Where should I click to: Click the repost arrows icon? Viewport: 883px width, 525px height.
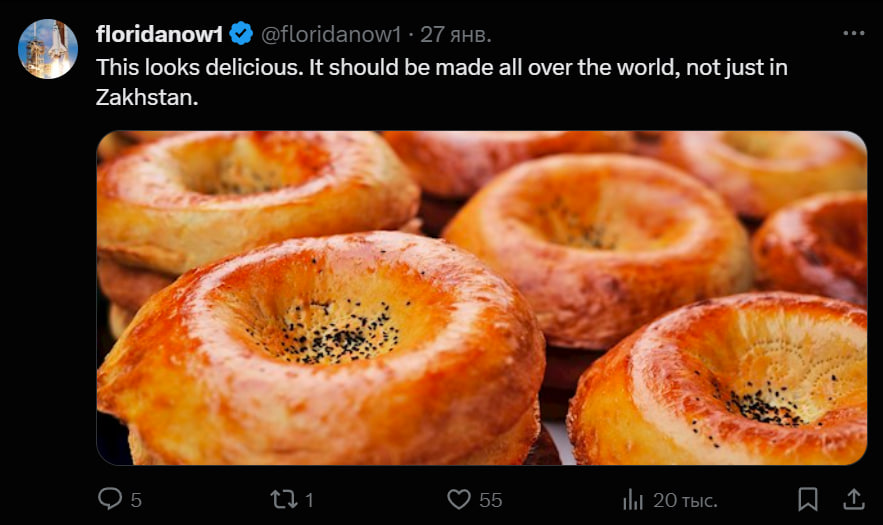(283, 498)
